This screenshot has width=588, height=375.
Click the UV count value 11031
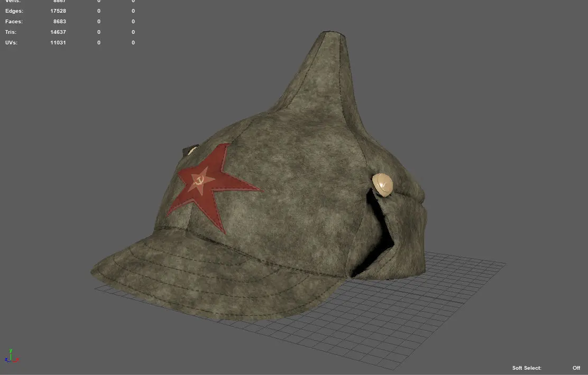click(58, 42)
